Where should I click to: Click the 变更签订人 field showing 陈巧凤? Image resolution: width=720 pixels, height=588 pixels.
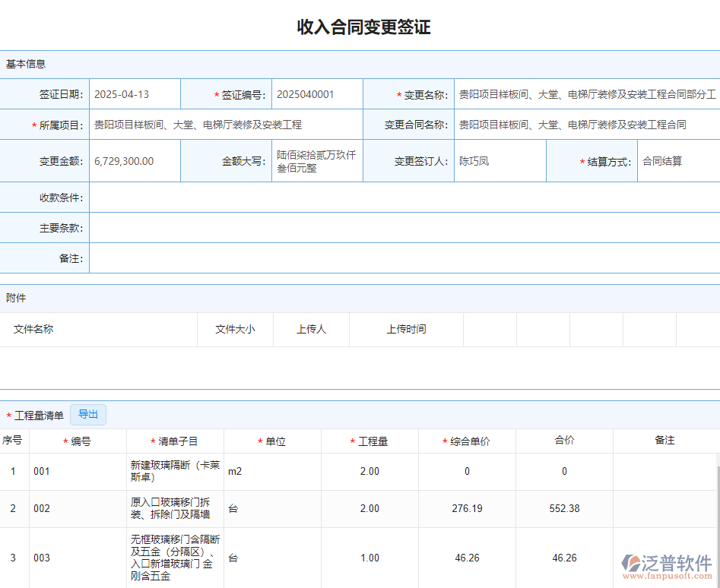coord(500,160)
